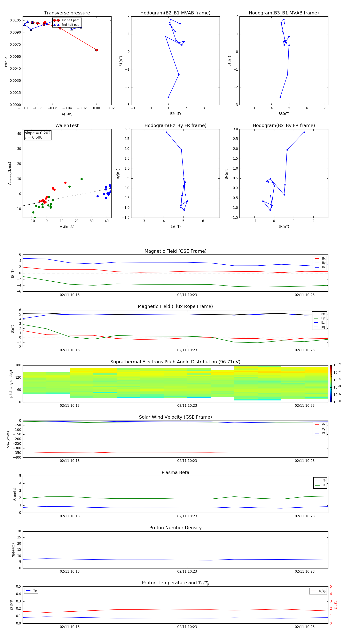Click the top point of Bx_By hodogram
This screenshot has height=644, width=351.
pos(304,132)
